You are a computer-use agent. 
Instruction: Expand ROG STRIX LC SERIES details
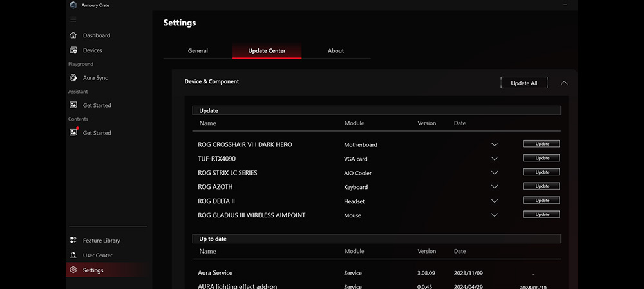(495, 172)
